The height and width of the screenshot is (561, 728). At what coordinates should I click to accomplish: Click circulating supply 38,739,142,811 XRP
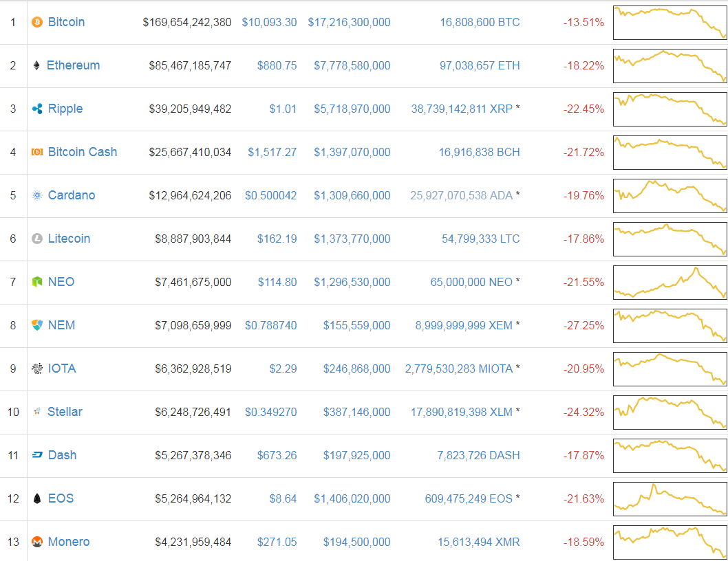[x=462, y=109]
